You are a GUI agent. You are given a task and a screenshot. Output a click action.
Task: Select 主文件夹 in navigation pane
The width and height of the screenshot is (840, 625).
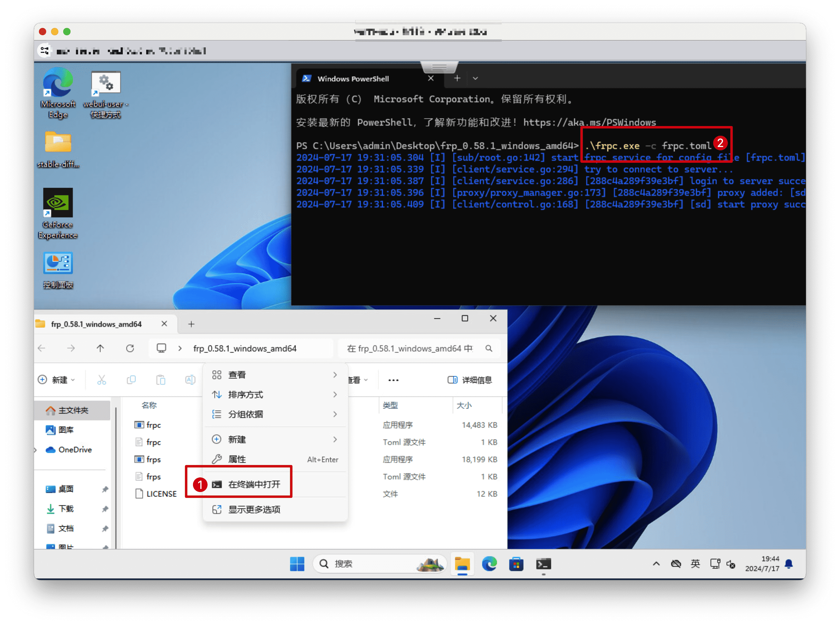click(x=73, y=410)
